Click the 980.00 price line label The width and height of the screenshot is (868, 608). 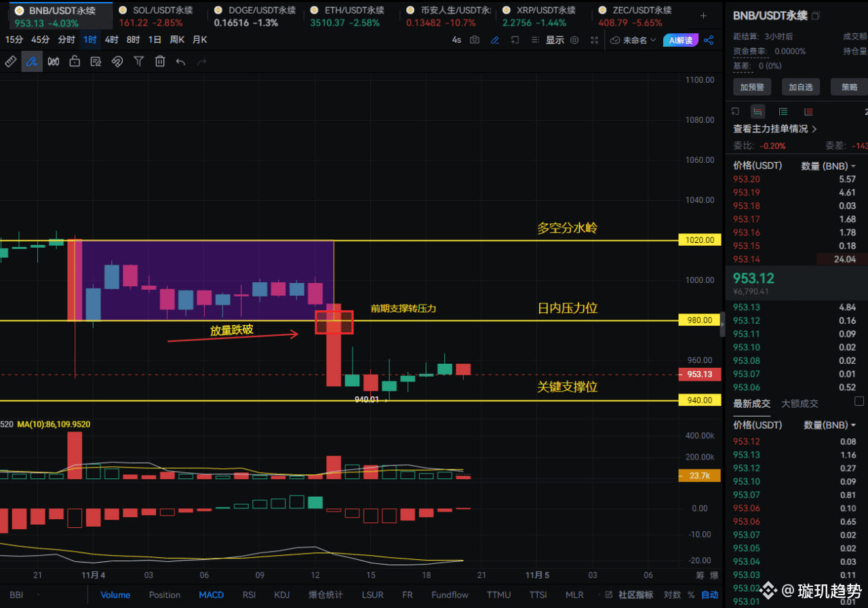coord(699,320)
